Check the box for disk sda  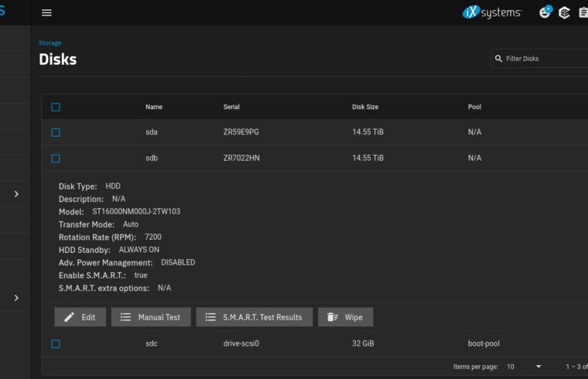56,132
